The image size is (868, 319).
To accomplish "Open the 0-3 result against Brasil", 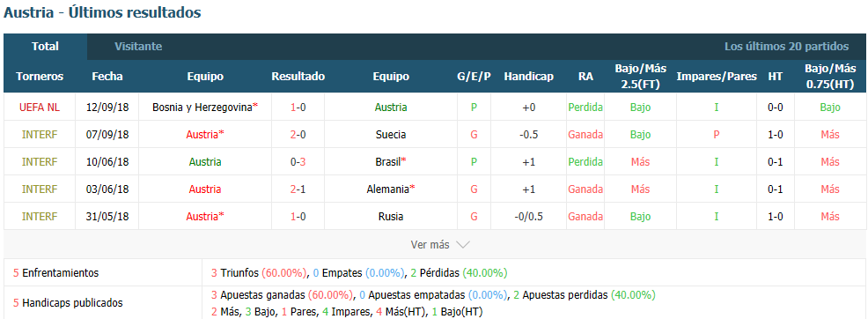I will tap(298, 162).
